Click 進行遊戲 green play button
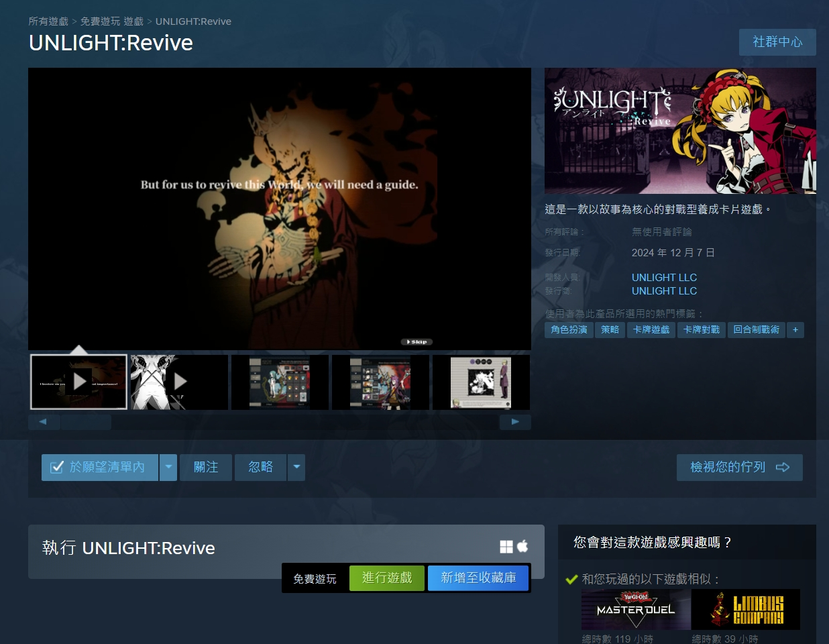The width and height of the screenshot is (829, 644). pos(387,578)
